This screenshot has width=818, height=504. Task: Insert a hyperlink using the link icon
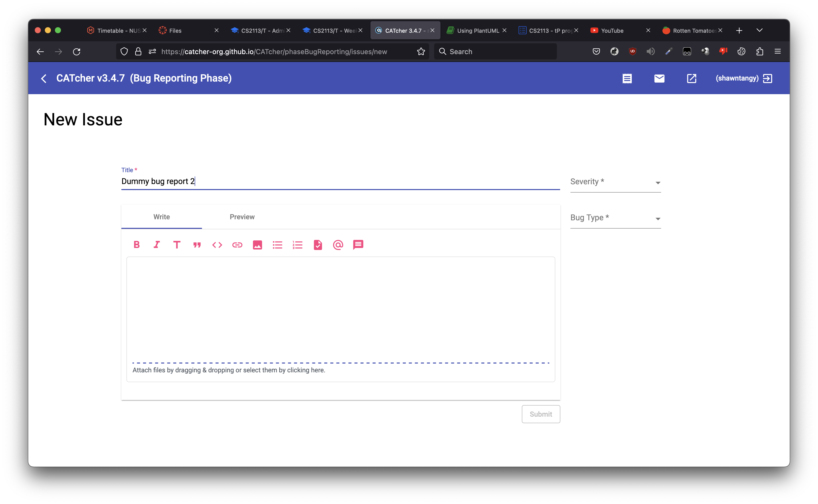click(237, 245)
